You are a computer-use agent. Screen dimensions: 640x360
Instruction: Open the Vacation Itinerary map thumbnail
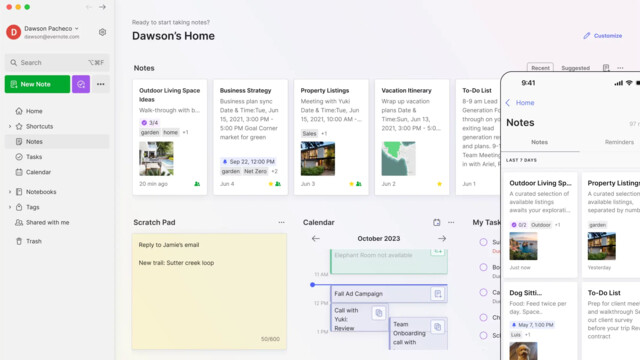[x=398, y=159]
